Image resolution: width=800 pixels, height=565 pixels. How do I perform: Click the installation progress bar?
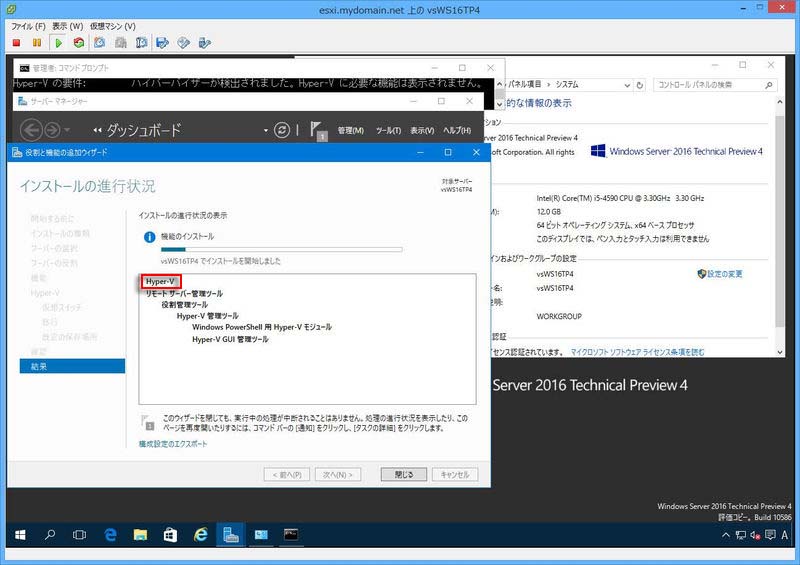281,250
